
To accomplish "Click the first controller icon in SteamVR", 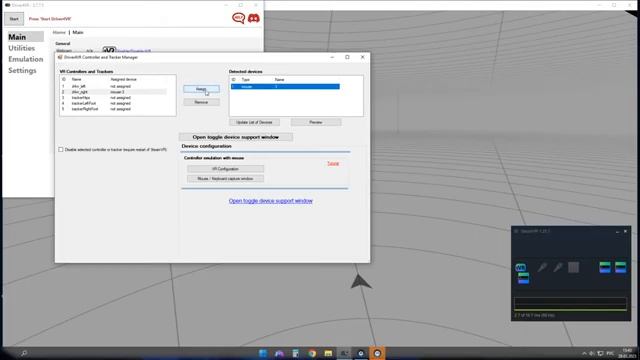I will [542, 267].
